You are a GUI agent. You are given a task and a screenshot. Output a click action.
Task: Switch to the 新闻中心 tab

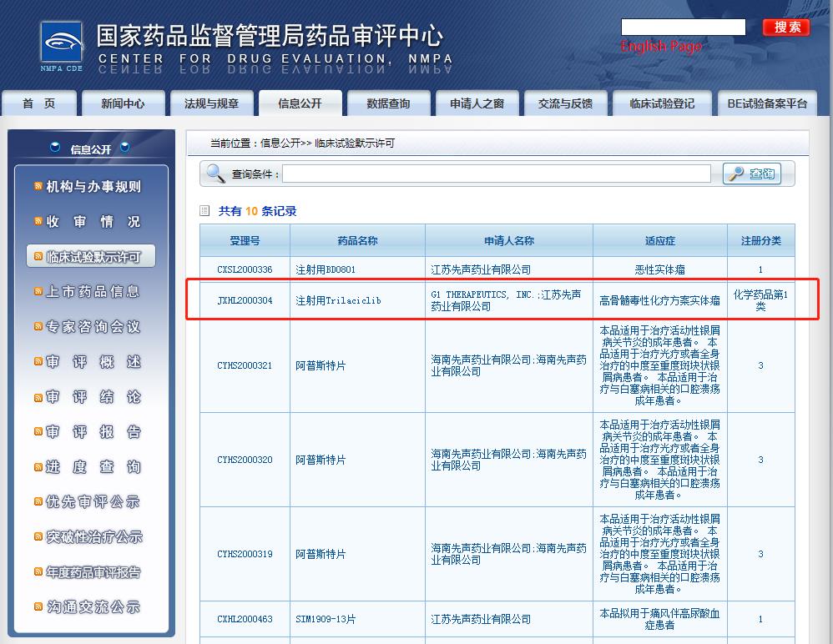(123, 103)
